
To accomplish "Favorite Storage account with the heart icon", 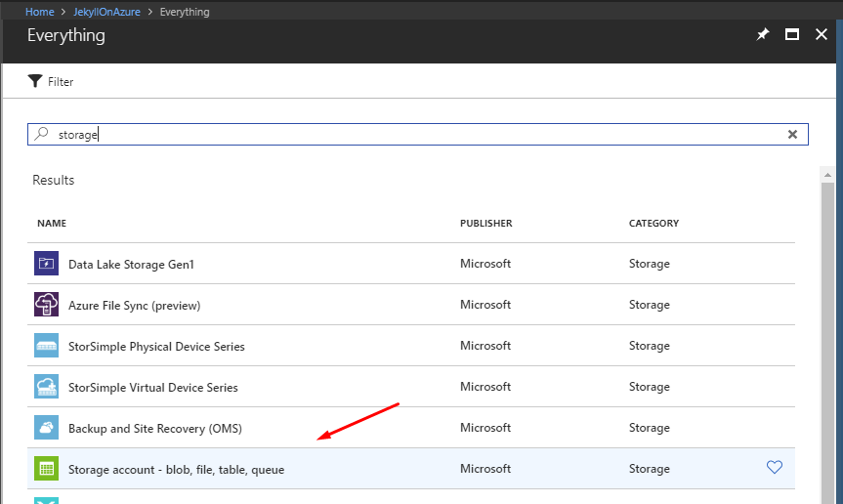I will click(775, 468).
